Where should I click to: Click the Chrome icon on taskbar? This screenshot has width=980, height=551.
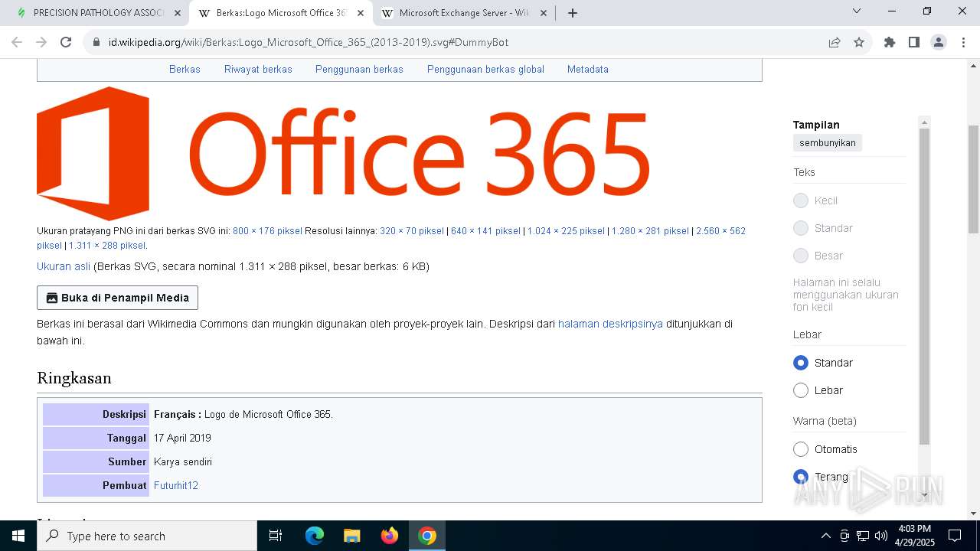(x=427, y=536)
